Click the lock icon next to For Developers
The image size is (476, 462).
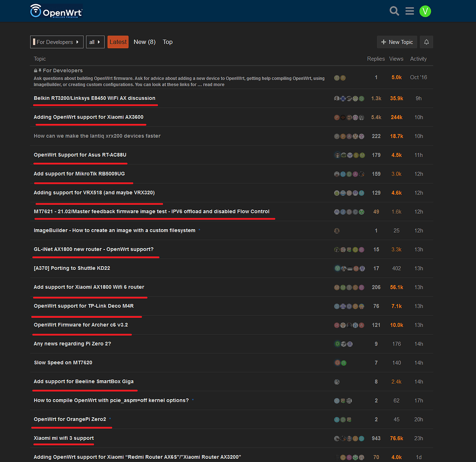point(35,70)
